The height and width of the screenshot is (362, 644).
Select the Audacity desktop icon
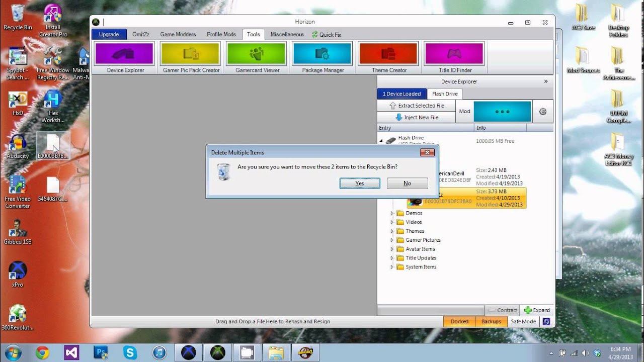[x=18, y=147]
